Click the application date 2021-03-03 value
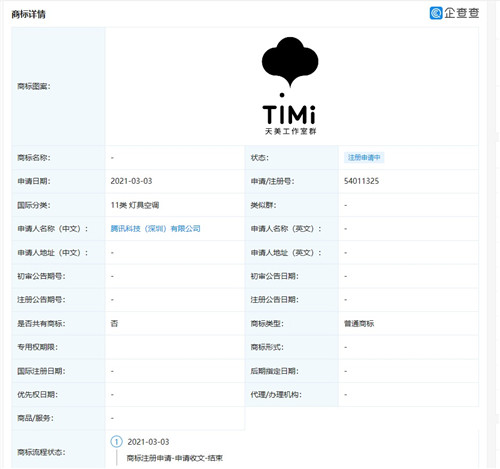 131,181
